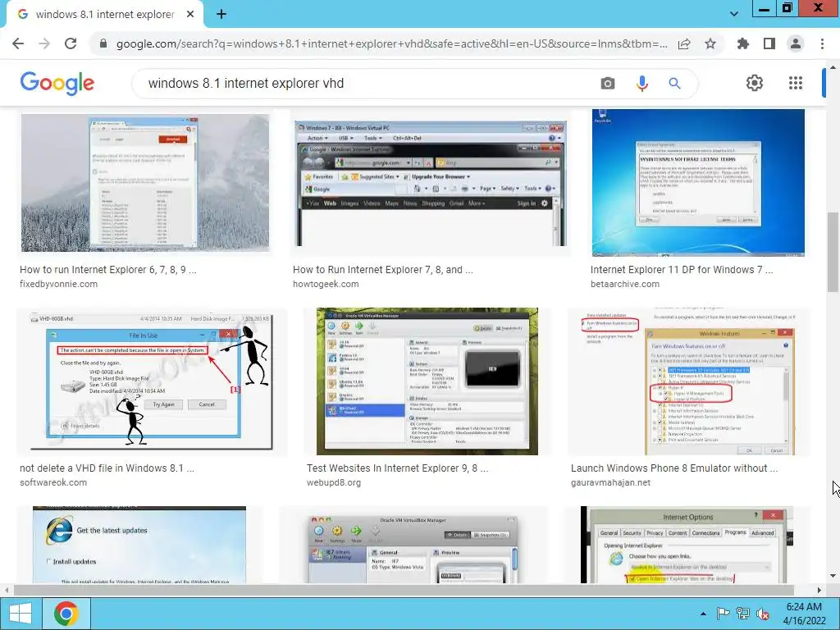Screen dimensions: 840x630
Task: Open the Chrome extensions puzzle icon
Action: pos(743,44)
